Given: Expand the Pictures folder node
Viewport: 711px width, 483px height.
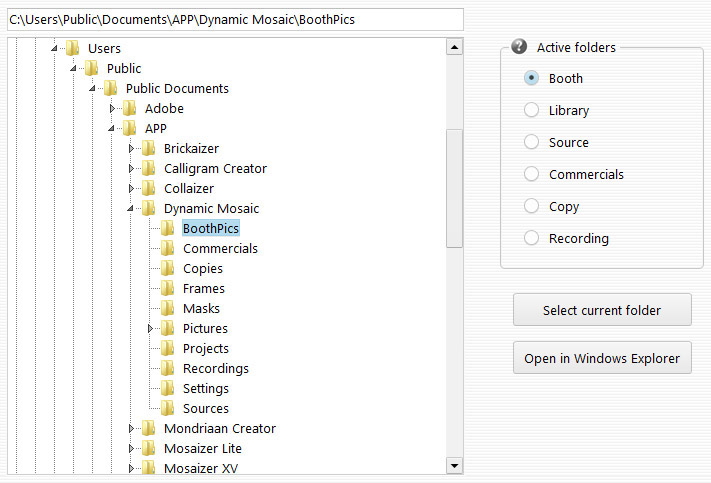Looking at the screenshot, I should (x=151, y=328).
